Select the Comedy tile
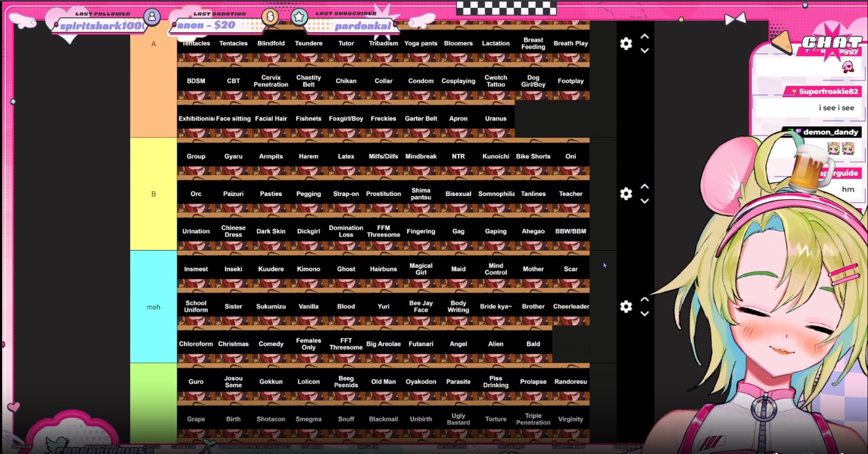This screenshot has height=454, width=868. 271,344
